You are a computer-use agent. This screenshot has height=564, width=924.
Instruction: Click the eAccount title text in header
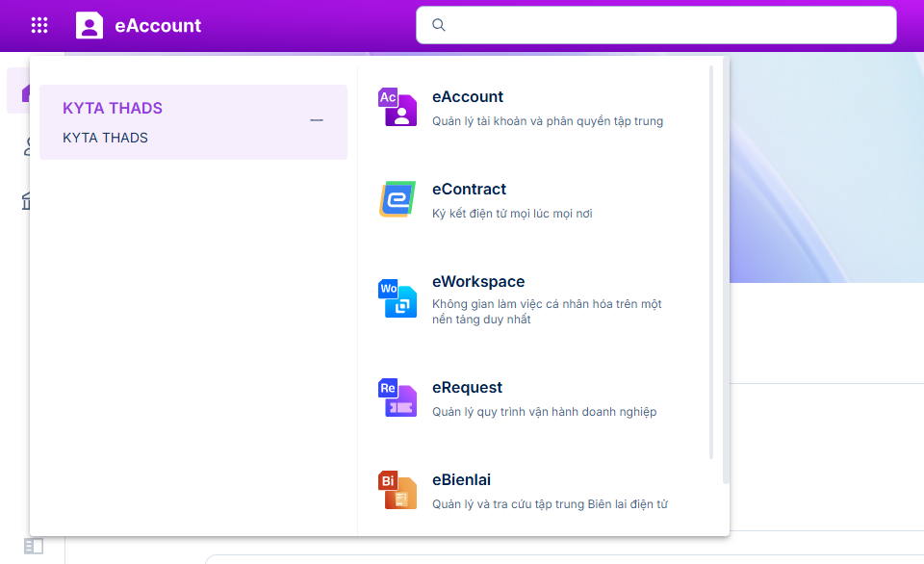tap(158, 26)
